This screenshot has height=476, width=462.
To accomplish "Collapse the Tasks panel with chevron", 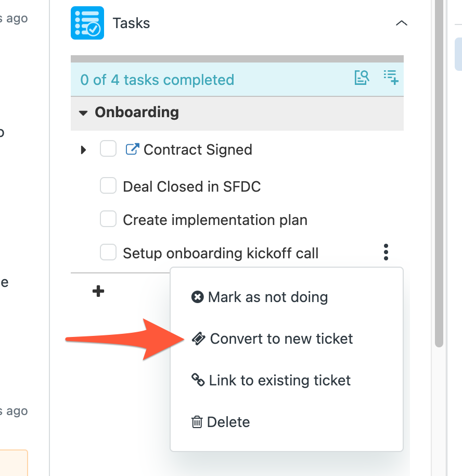I will click(401, 23).
